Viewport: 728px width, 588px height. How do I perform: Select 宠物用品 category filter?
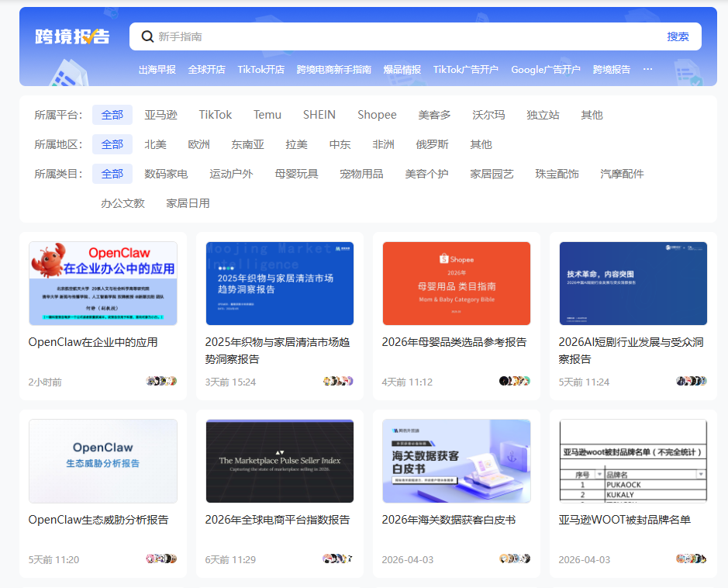point(361,174)
